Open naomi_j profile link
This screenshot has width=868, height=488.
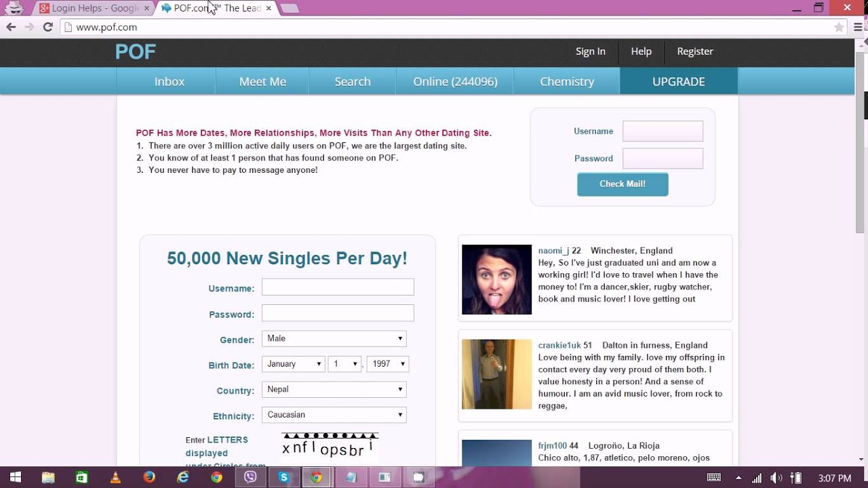554,251
